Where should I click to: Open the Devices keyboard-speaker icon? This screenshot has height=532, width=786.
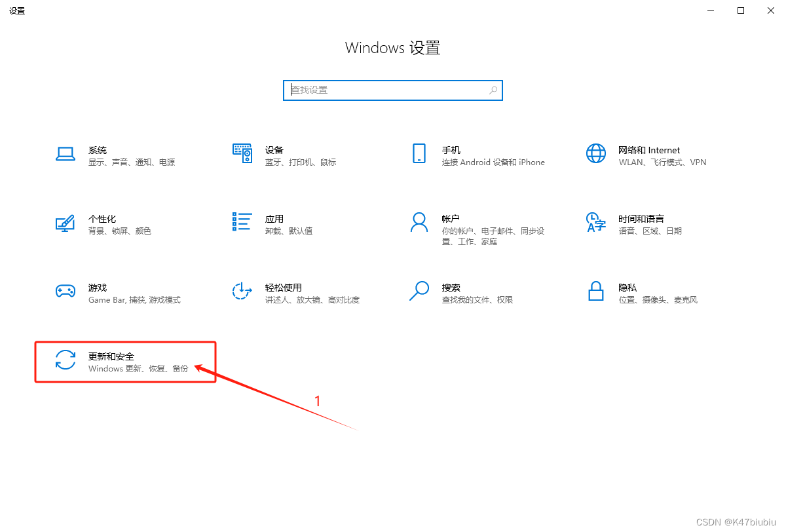tap(242, 154)
